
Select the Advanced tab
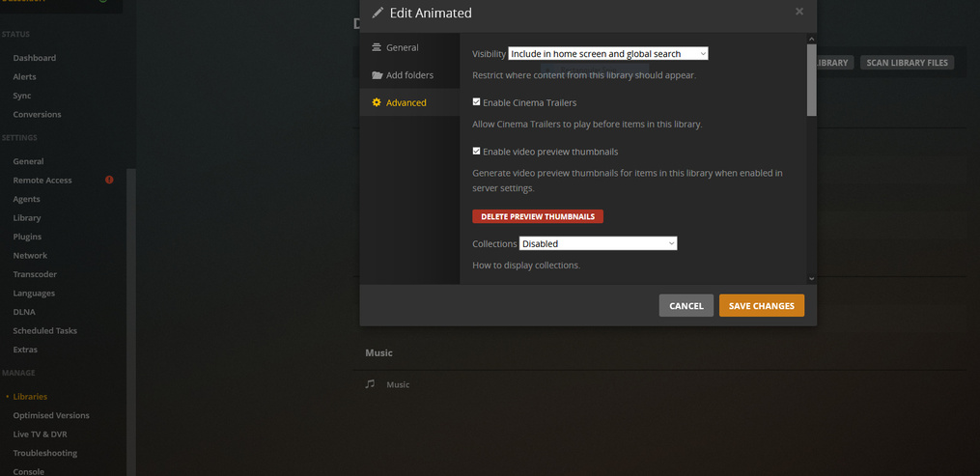coord(410,102)
